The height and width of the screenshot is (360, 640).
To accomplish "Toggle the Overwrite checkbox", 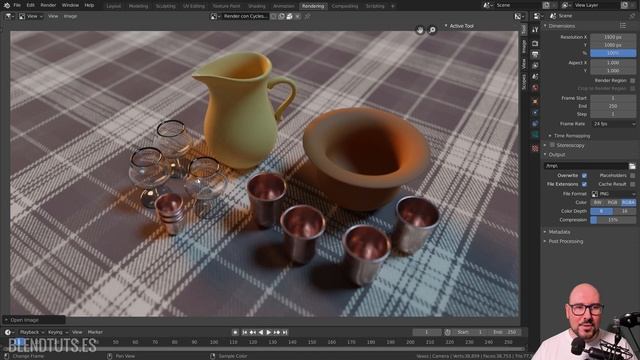I will click(x=584, y=176).
